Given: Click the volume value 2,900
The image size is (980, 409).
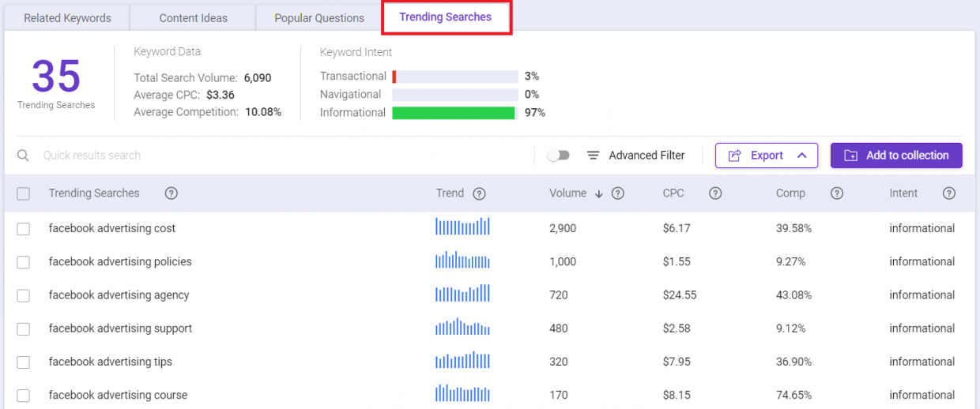Looking at the screenshot, I should pos(563,228).
